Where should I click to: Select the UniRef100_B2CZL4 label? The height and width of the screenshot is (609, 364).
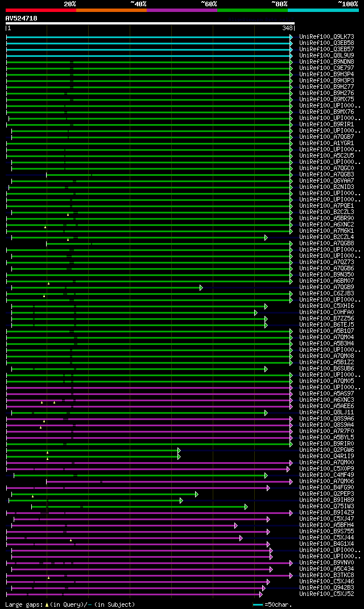pos(326,237)
